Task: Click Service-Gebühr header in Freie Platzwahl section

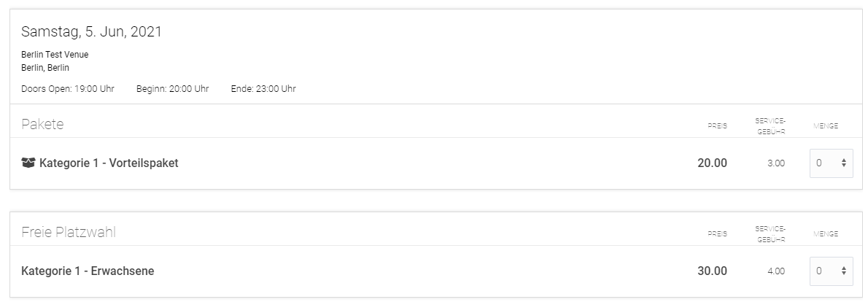Action: click(x=770, y=233)
